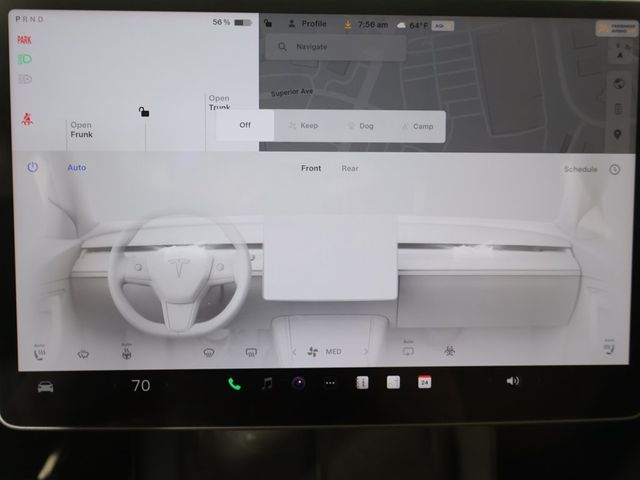This screenshot has height=480, width=640.
Task: Tap the car unlock padlock icon
Action: (x=144, y=111)
